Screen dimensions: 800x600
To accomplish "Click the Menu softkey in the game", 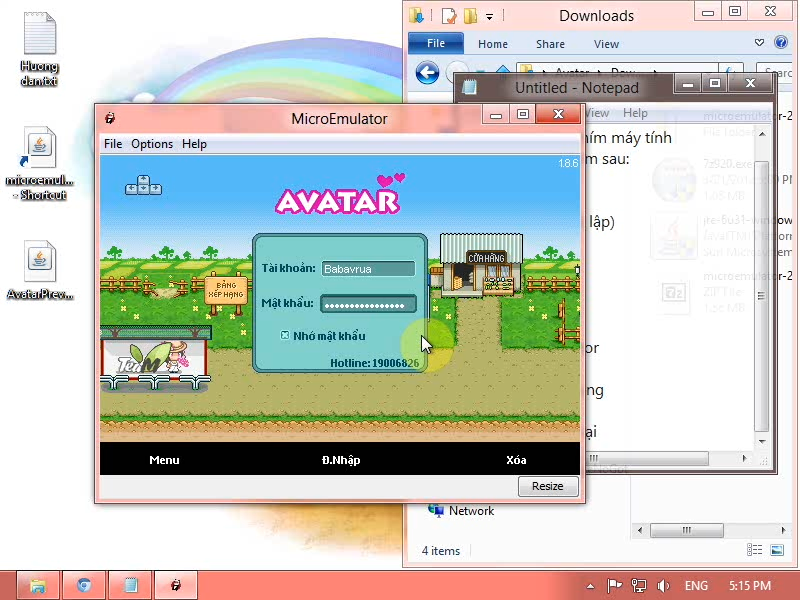I will point(164,460).
